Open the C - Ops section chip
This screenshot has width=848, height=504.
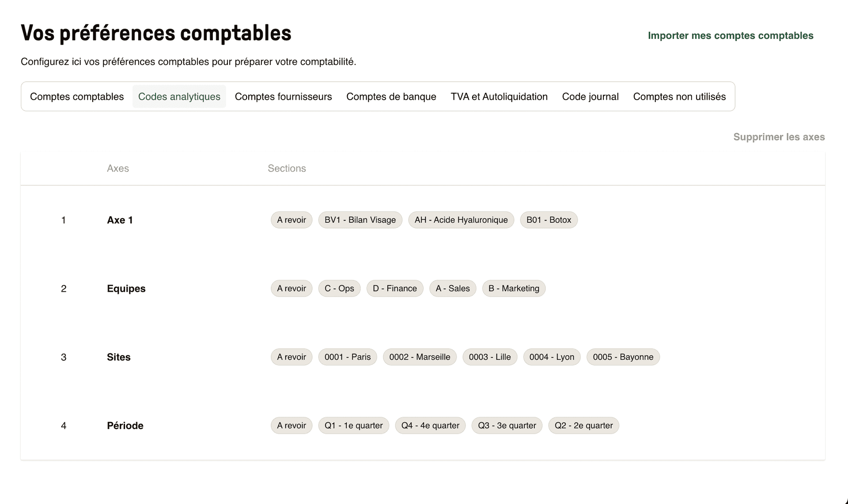(x=339, y=288)
